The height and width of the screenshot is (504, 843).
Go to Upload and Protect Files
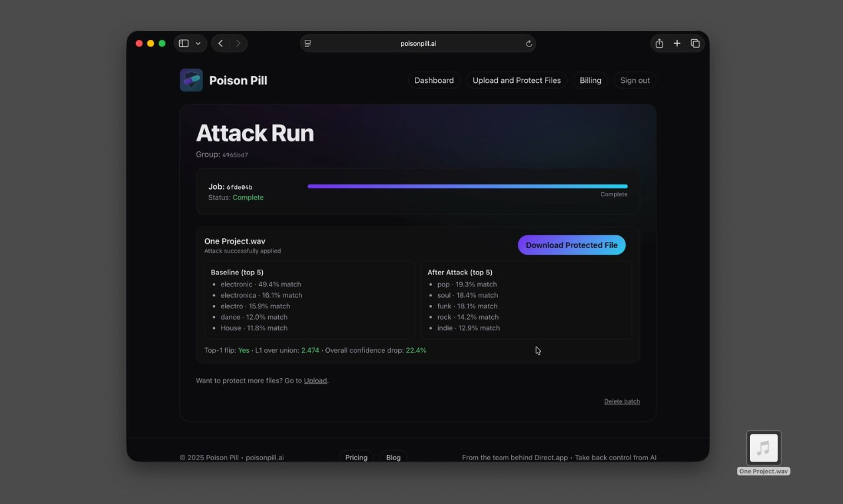click(x=516, y=80)
